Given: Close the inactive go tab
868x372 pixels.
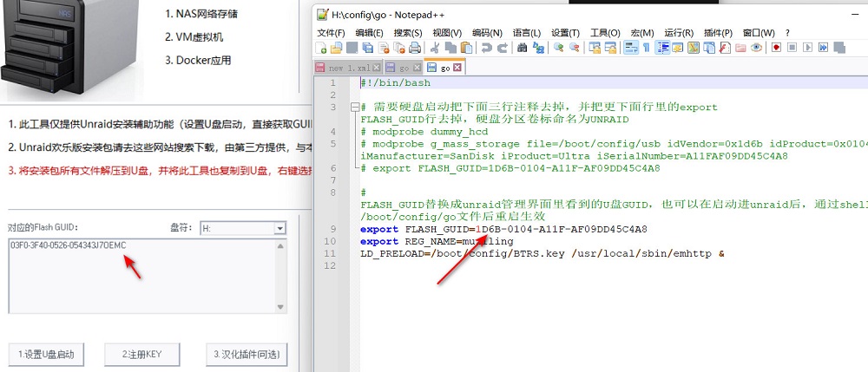Looking at the screenshot, I should (417, 68).
